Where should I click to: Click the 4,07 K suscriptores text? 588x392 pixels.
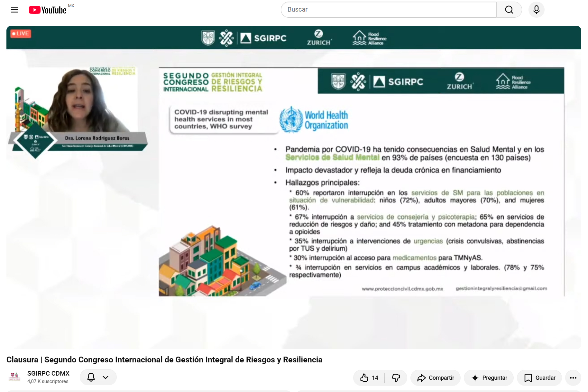(x=48, y=381)
